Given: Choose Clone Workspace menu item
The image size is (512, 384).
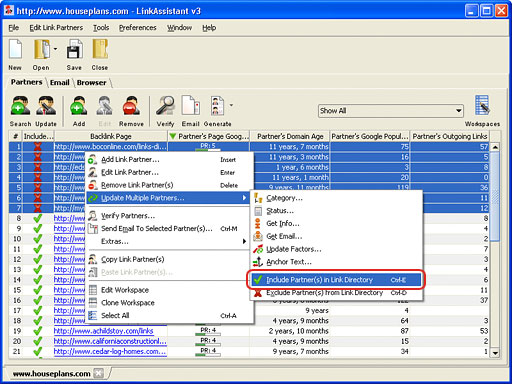Looking at the screenshot, I should point(169,303).
